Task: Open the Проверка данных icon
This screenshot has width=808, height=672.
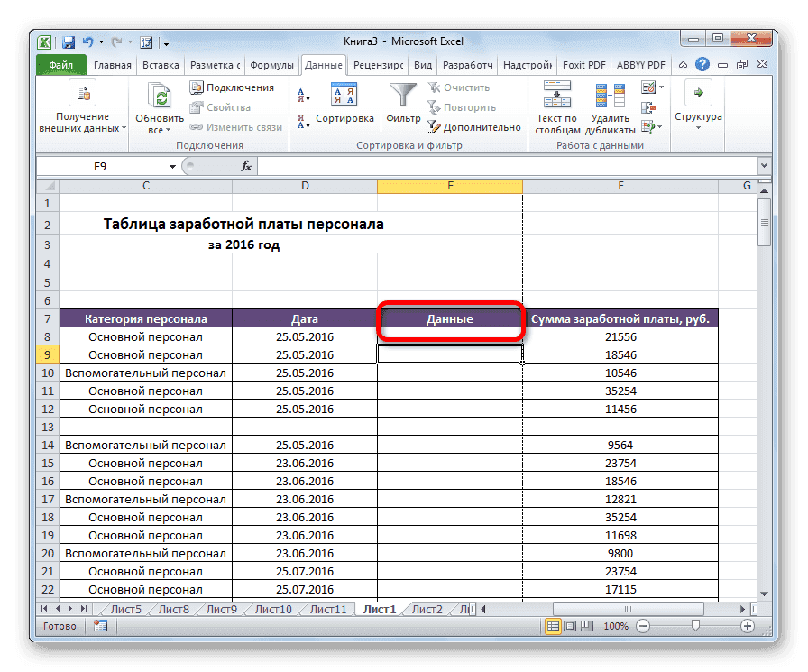Action: [648, 87]
